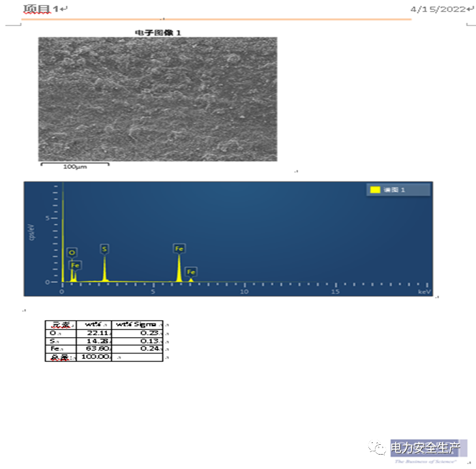Click the tall Fe peak at 6.4 keV
The height and width of the screenshot is (469, 476).
click(179, 269)
